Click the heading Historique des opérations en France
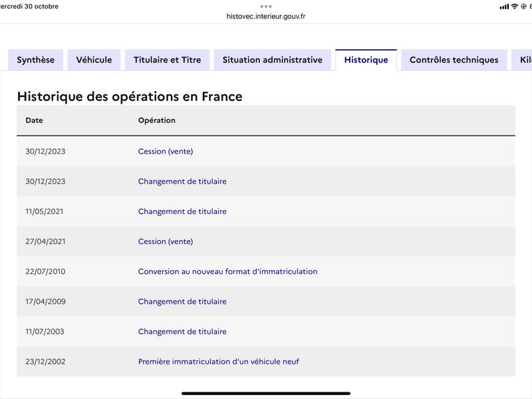This screenshot has width=532, height=399. (x=130, y=96)
